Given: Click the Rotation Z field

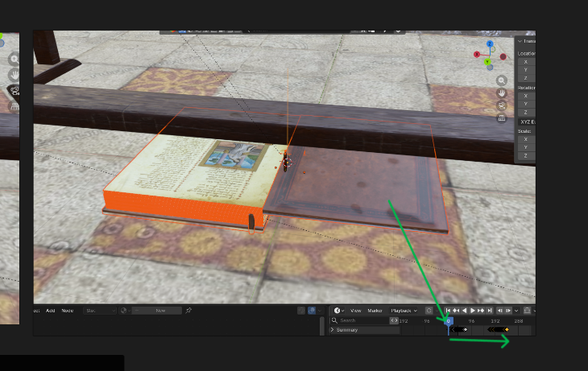Looking at the screenshot, I should coord(527,113).
